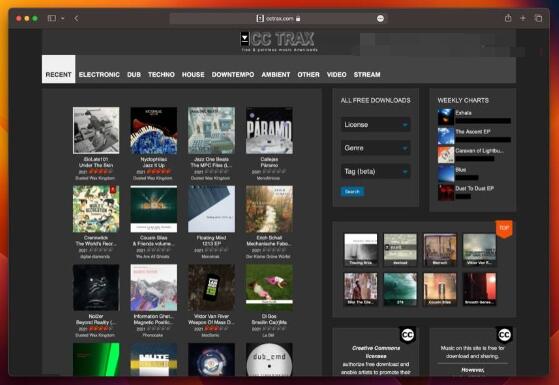Click the Exhale chart thumbnail
This screenshot has width=559, height=385.
pos(446,117)
